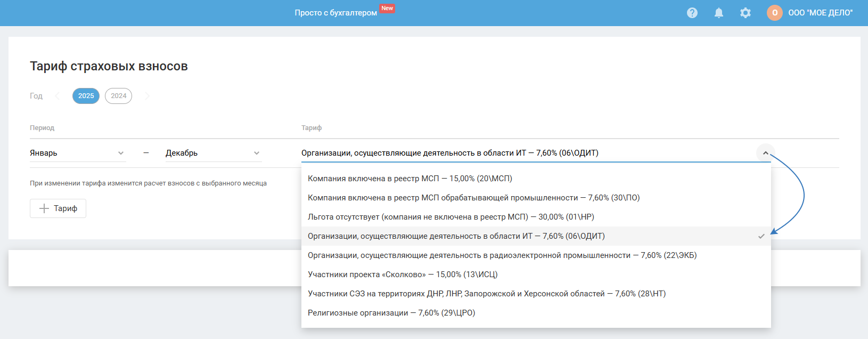Switch to the 2024 year pill
The width and height of the screenshot is (868, 339).
click(118, 96)
